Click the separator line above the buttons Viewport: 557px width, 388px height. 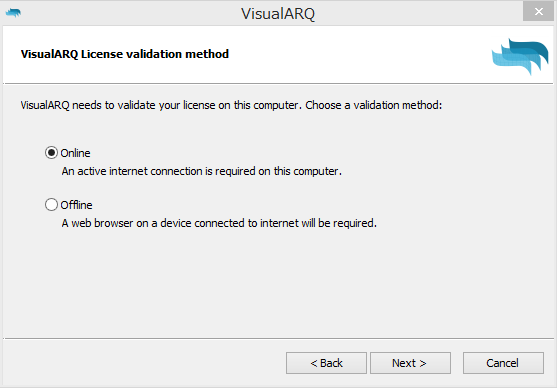[278, 339]
